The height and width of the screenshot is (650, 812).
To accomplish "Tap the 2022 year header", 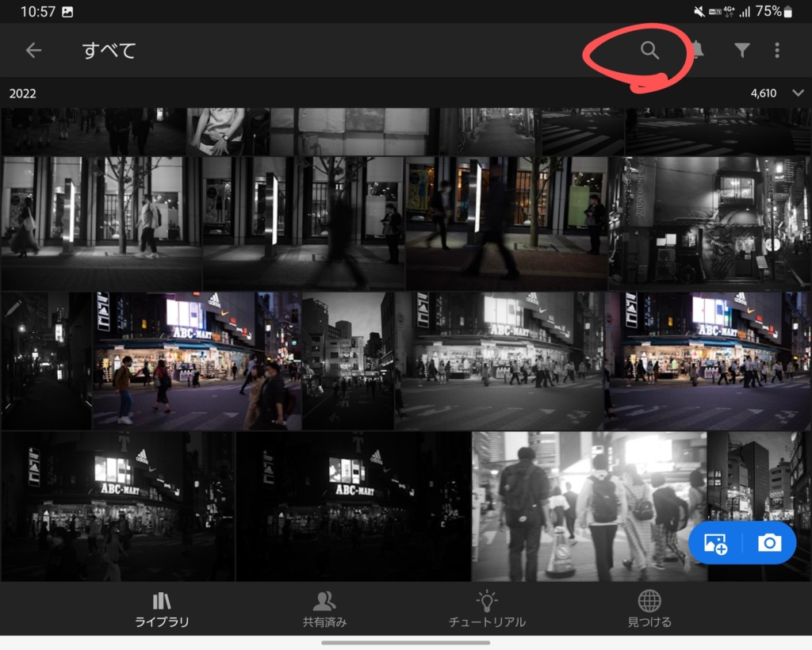I will pyautogui.click(x=23, y=94).
